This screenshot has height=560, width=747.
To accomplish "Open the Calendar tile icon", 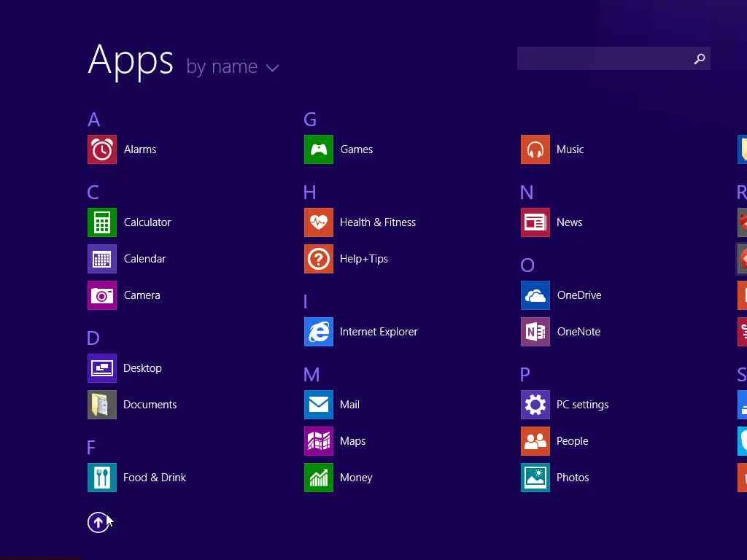I will (x=102, y=259).
